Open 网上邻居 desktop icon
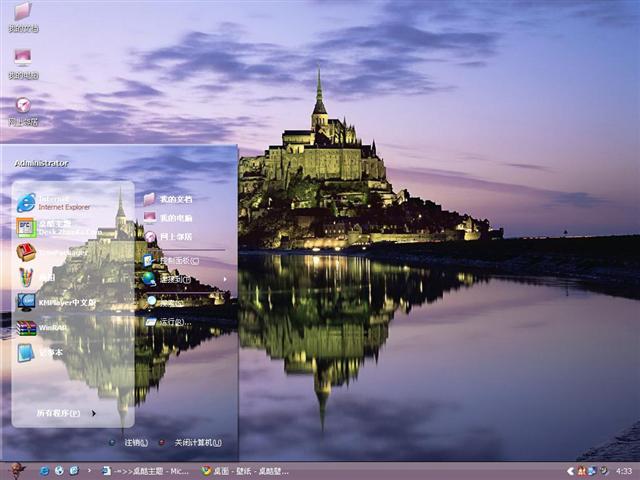640x480 pixels. (23, 111)
